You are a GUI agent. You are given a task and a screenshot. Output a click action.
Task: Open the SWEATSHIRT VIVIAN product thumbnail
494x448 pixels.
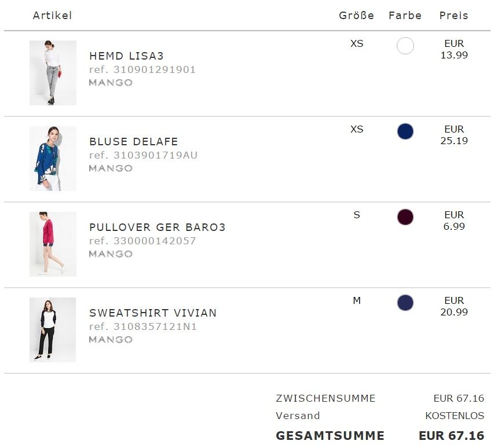pyautogui.click(x=53, y=330)
